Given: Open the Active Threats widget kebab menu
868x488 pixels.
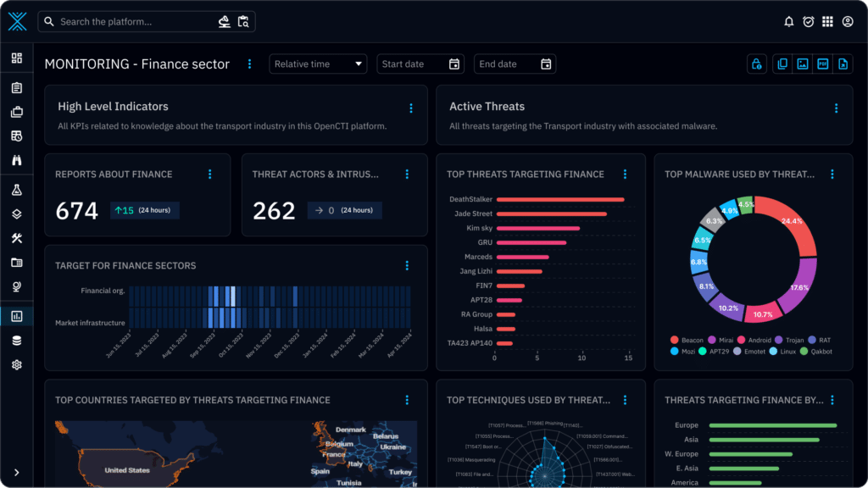Looking at the screenshot, I should 837,108.
